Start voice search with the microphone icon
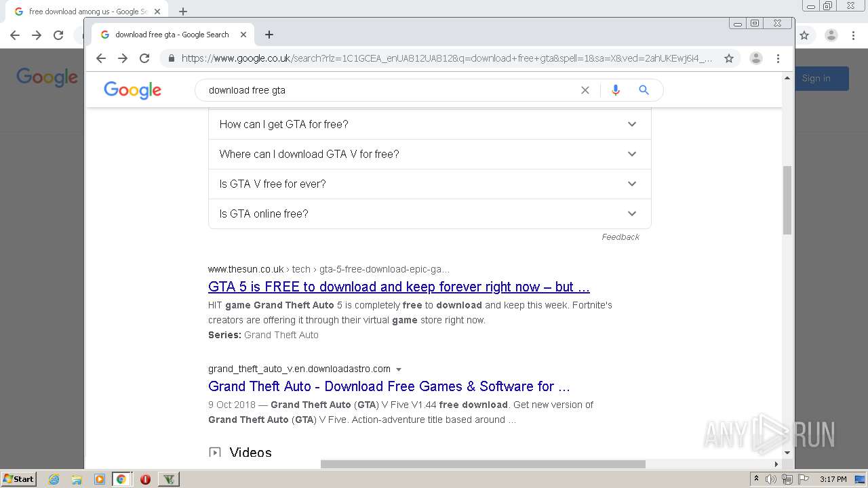Screen dimensions: 868x488 (615, 90)
